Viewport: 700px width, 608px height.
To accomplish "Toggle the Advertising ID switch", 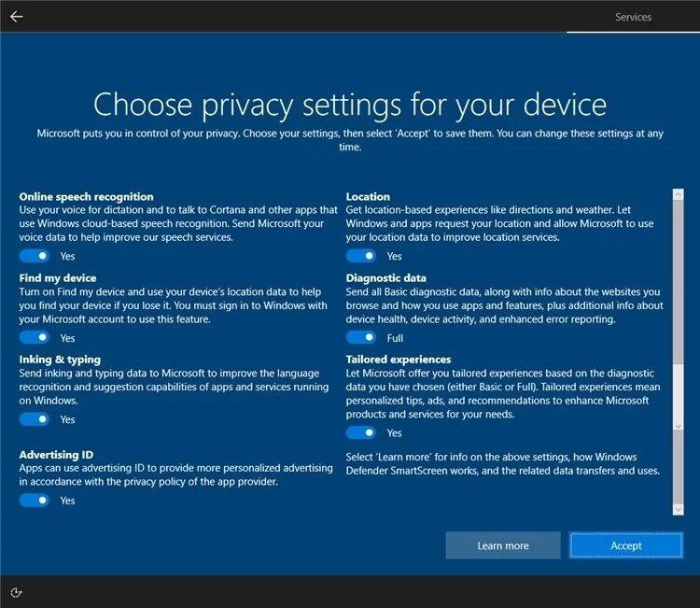I will [34, 501].
